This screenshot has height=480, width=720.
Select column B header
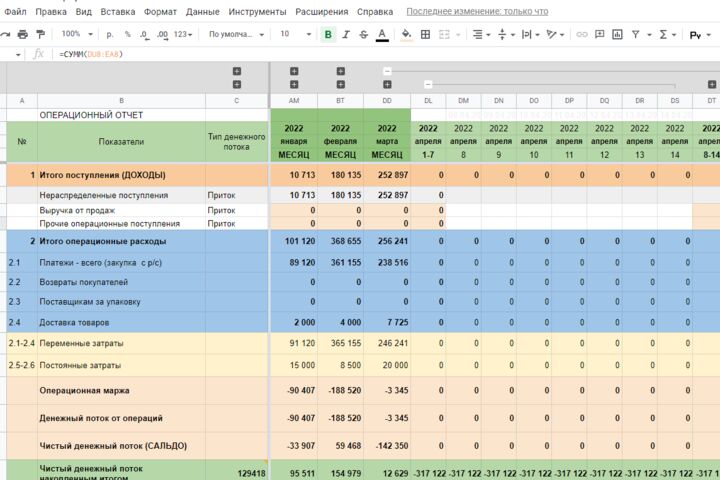point(121,101)
